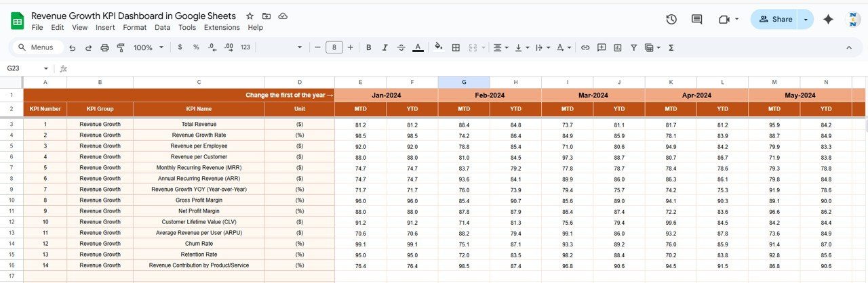
Task: Toggle italic formatting
Action: pos(384,47)
